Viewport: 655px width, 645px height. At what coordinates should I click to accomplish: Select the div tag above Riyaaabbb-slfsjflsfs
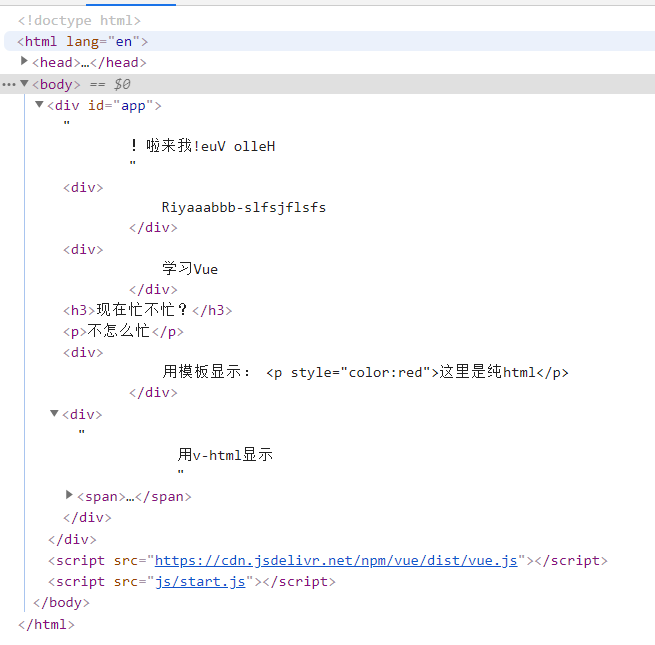[x=83, y=187]
